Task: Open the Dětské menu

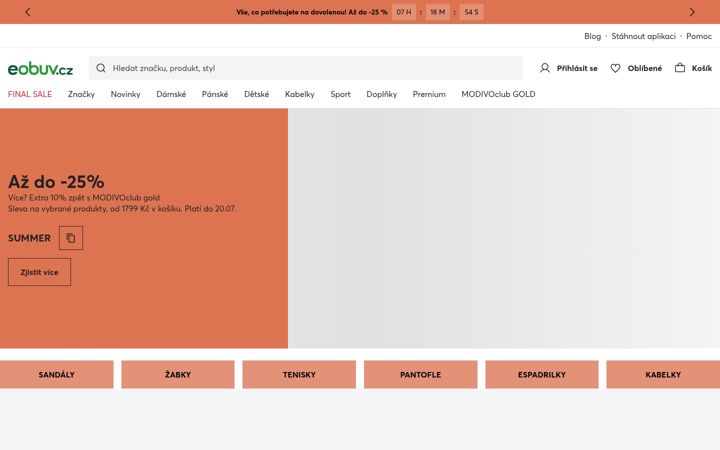Action: [x=256, y=94]
